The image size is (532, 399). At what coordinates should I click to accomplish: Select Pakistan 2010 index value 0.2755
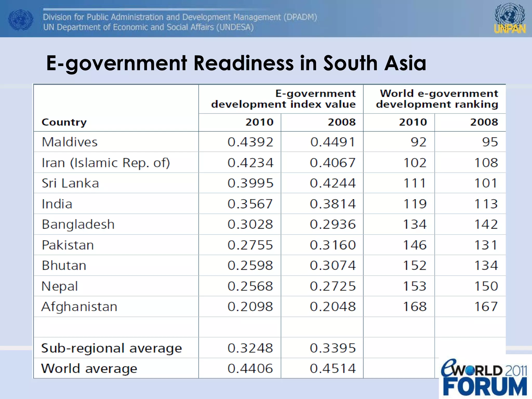[x=250, y=245]
